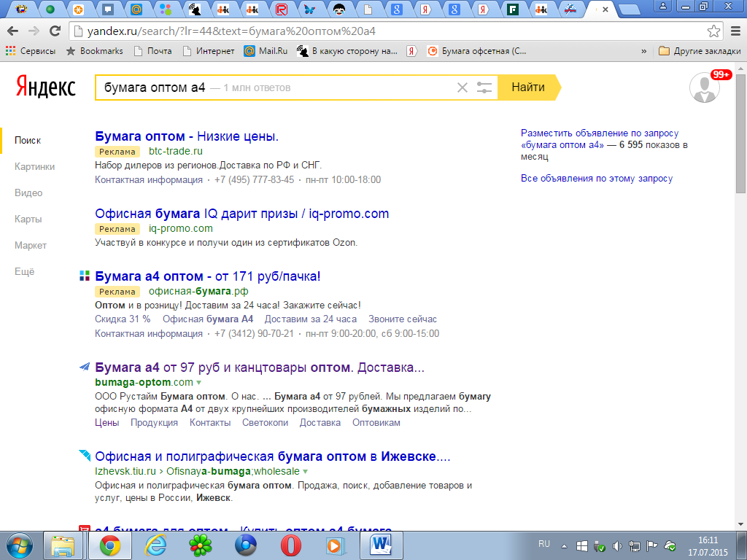This screenshot has width=747, height=560.
Task: Open the 'Бумага офсетная' bookmark
Action: coord(477,51)
